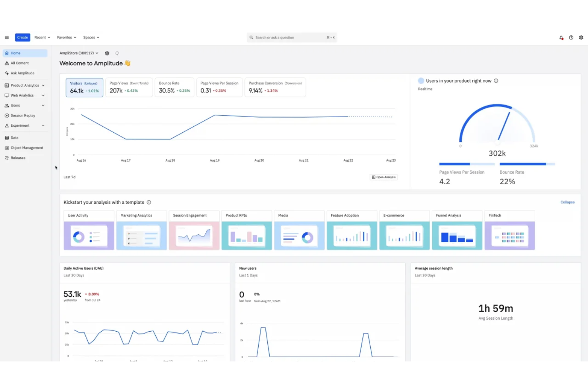Screen dimensions: 588x392
Task: Click the 'New users' card title
Action: tap(248, 268)
